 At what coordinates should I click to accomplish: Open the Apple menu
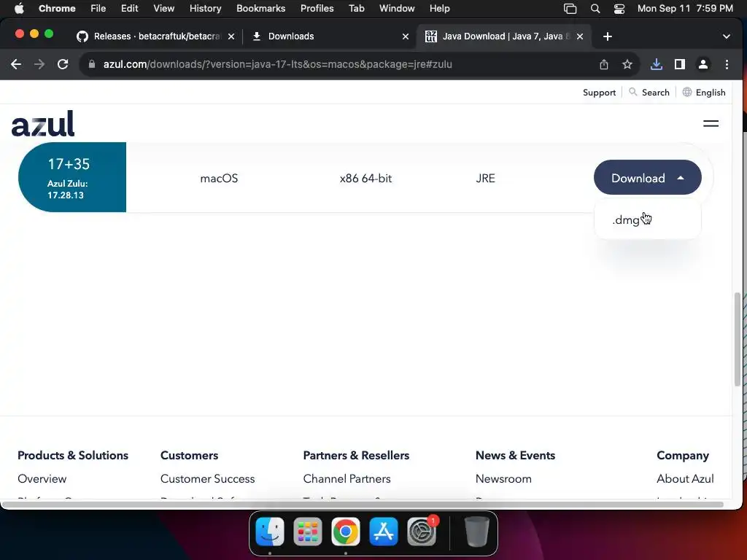tap(19, 9)
